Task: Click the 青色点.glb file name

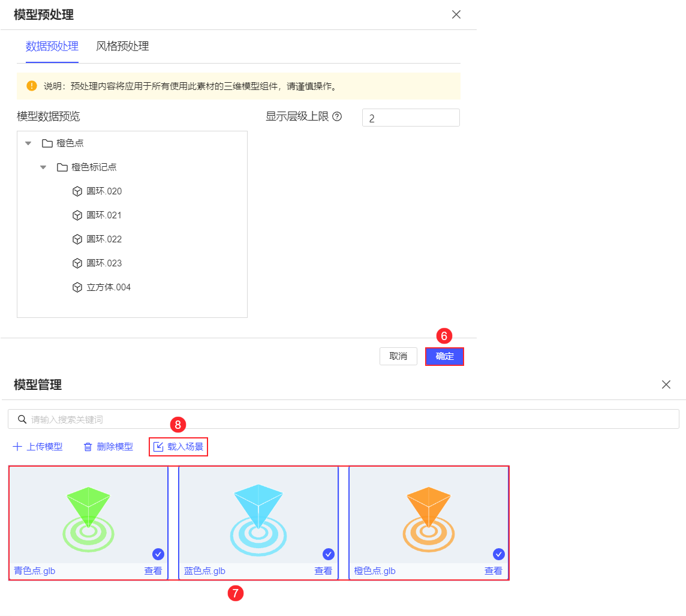Action: click(35, 571)
